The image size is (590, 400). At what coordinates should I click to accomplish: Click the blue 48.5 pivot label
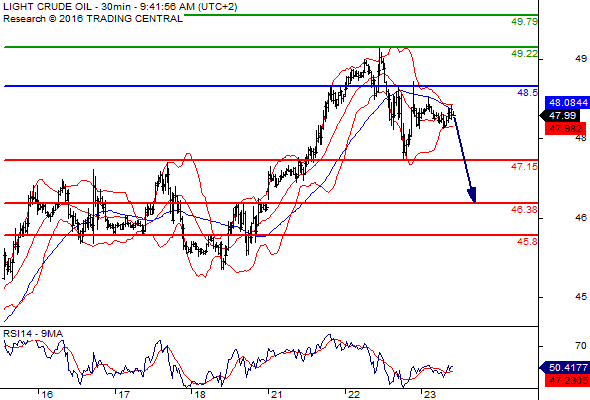[528, 93]
